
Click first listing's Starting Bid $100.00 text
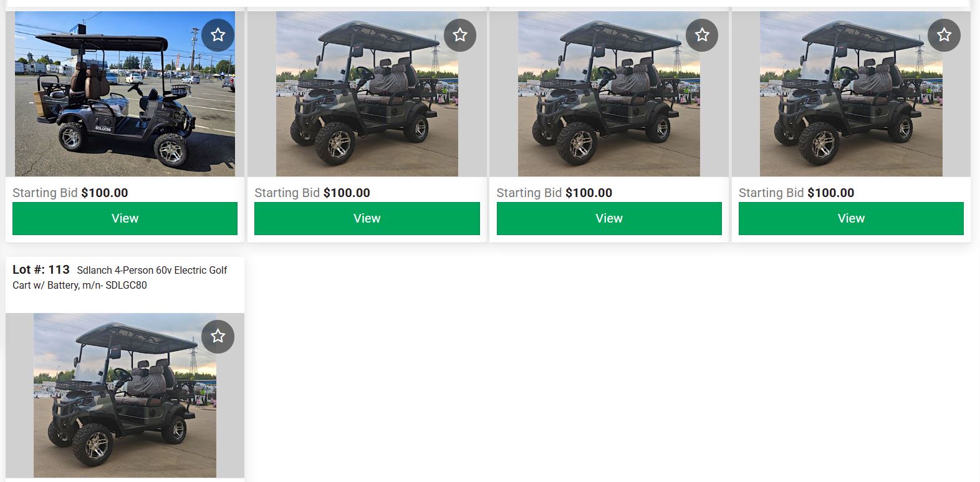tap(70, 193)
